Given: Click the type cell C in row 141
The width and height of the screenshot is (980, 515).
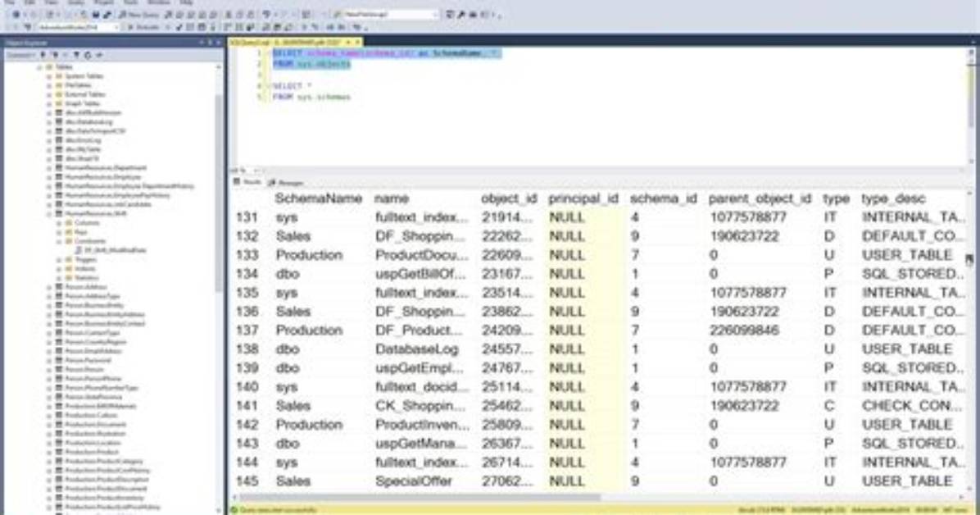Looking at the screenshot, I should coord(829,405).
